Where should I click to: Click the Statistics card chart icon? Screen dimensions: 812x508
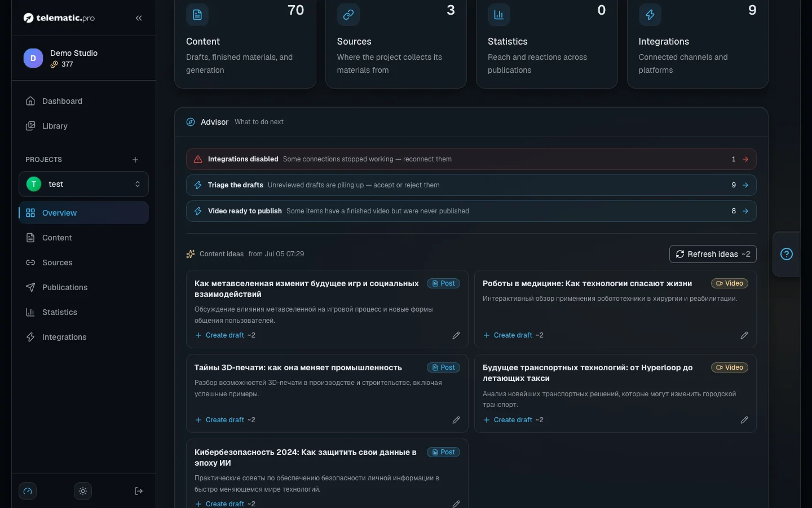(x=499, y=15)
